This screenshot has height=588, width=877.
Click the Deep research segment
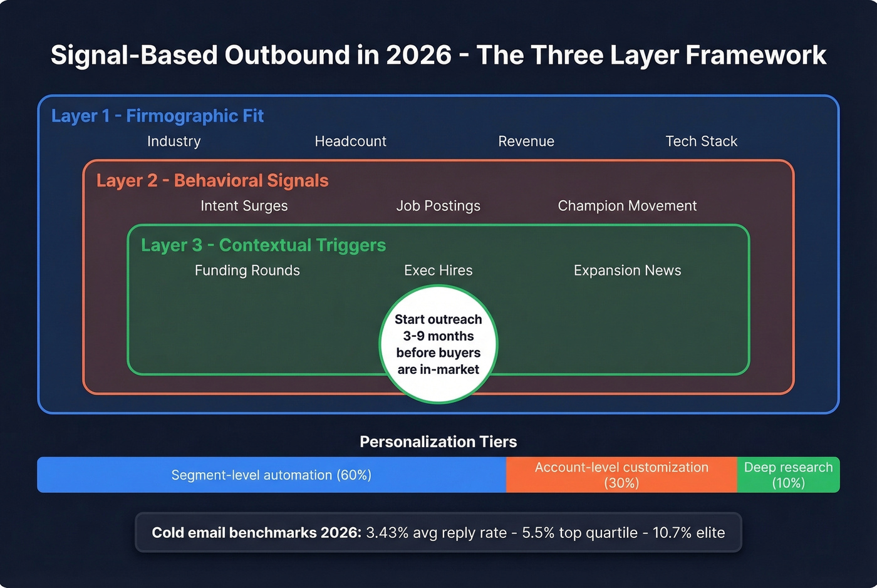point(788,475)
